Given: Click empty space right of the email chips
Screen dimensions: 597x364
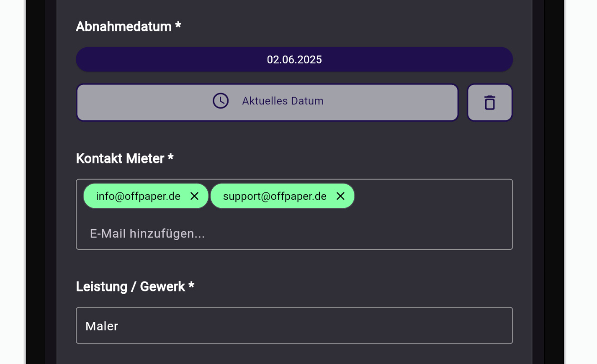Looking at the screenshot, I should tap(432, 196).
